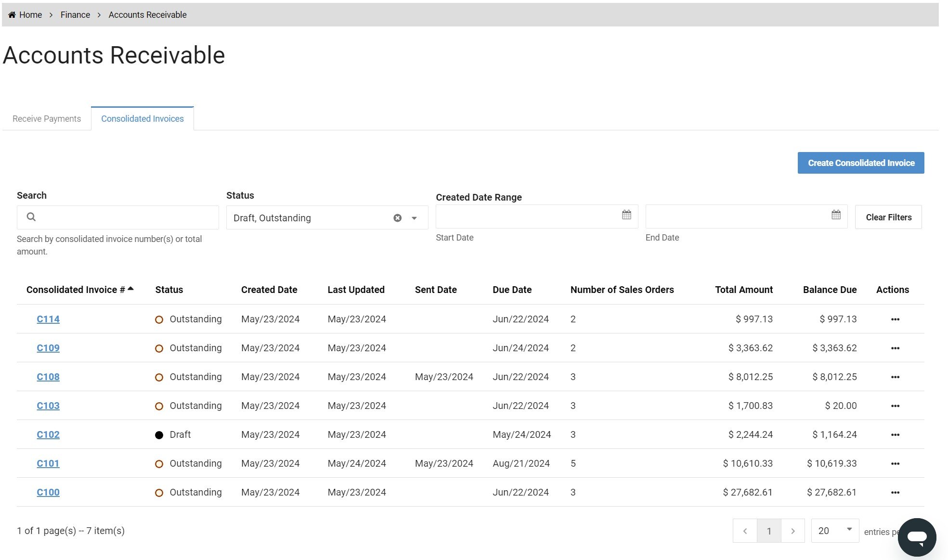This screenshot has height=560, width=948.
Task: Click into the Search input field
Action: pyautogui.click(x=118, y=217)
